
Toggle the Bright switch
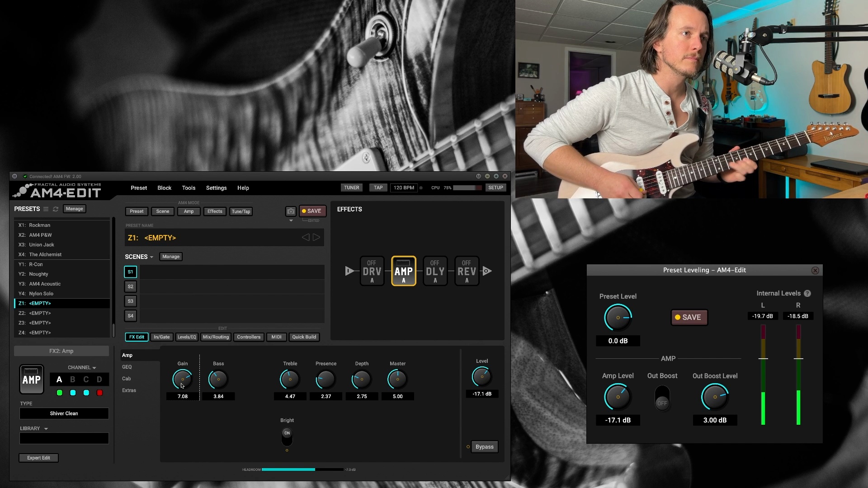coord(287,437)
